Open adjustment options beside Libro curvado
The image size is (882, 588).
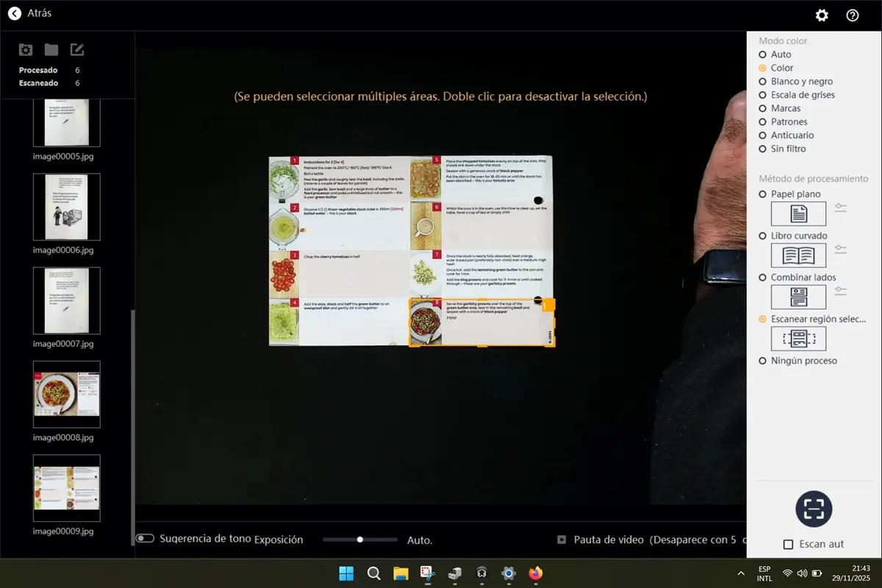click(841, 250)
